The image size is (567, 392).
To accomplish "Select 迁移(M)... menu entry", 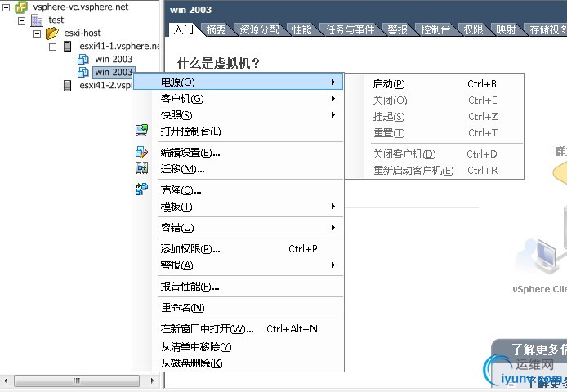I will [x=239, y=169].
